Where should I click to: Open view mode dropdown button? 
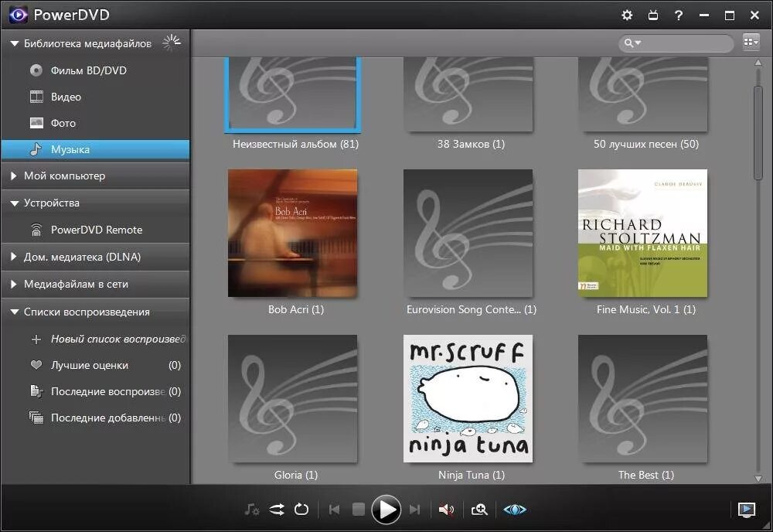[751, 43]
